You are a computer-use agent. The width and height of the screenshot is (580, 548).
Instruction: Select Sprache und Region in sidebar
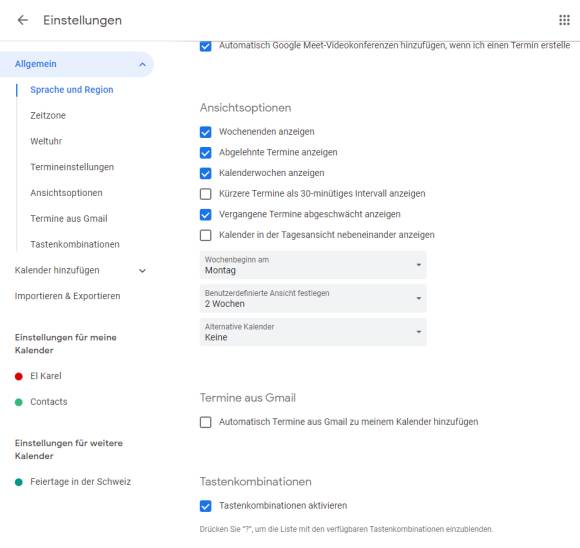(72, 90)
